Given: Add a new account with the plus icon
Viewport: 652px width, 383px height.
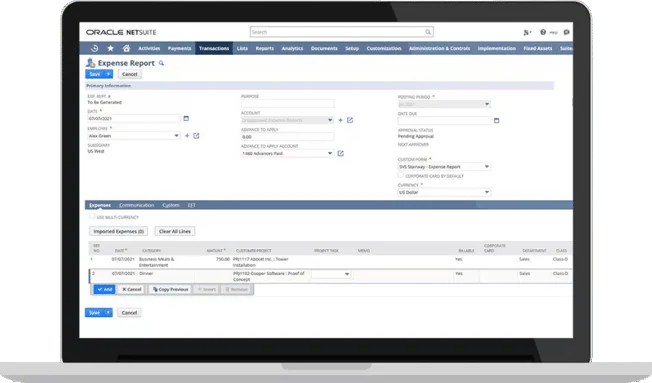Looking at the screenshot, I should tap(341, 120).
